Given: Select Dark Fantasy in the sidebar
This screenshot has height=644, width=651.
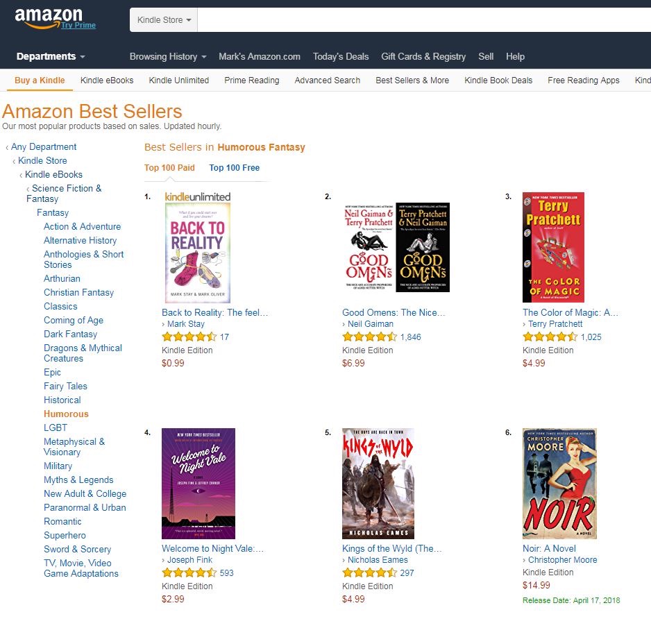Looking at the screenshot, I should pos(71,334).
